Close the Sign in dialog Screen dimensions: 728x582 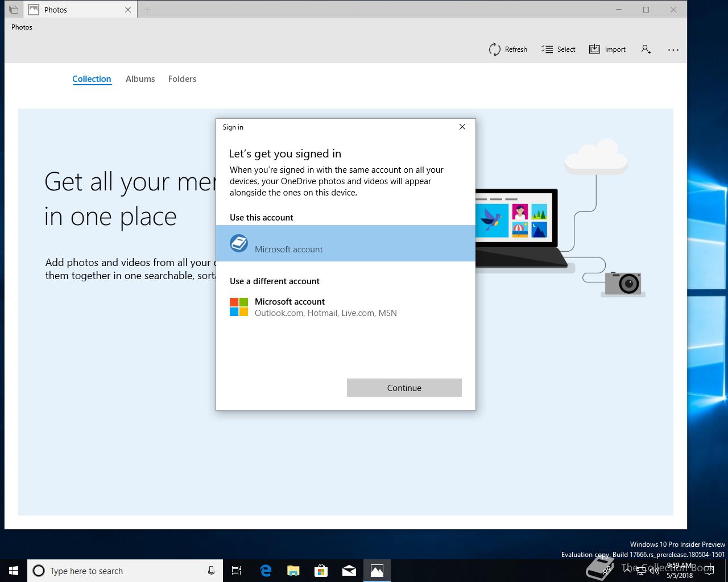pyautogui.click(x=462, y=127)
